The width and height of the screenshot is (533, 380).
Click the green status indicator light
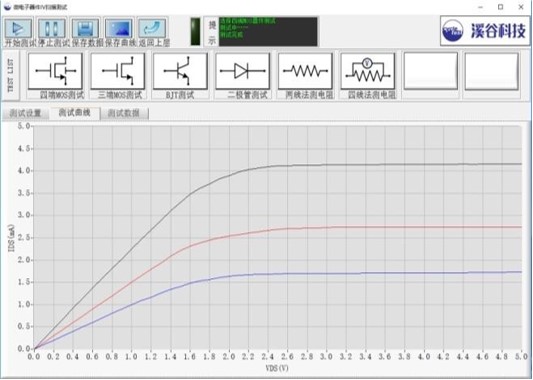tap(195, 32)
